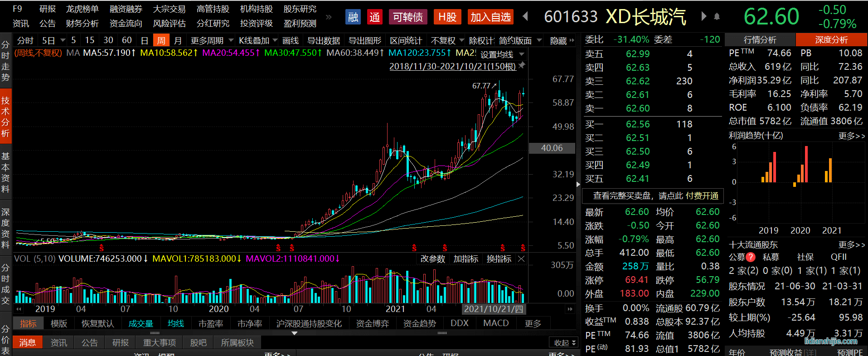This screenshot has width=868, height=356.
Task: Switch to the 行情分析 tab
Action: (760, 40)
